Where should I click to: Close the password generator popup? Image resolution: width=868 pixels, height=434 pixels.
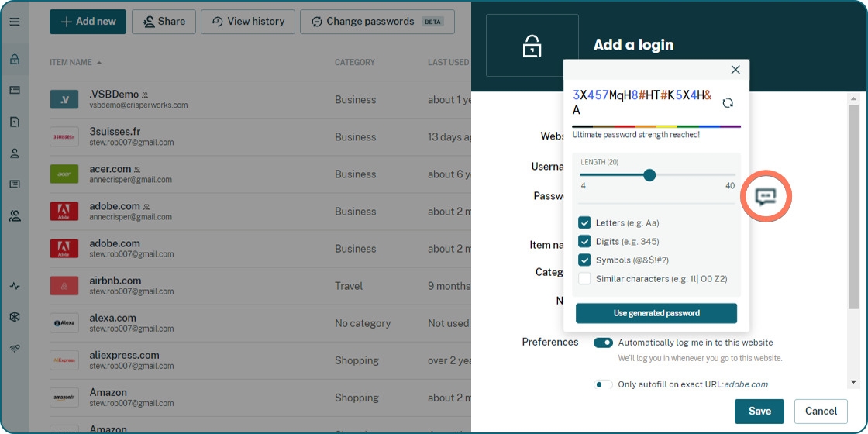pyautogui.click(x=735, y=70)
